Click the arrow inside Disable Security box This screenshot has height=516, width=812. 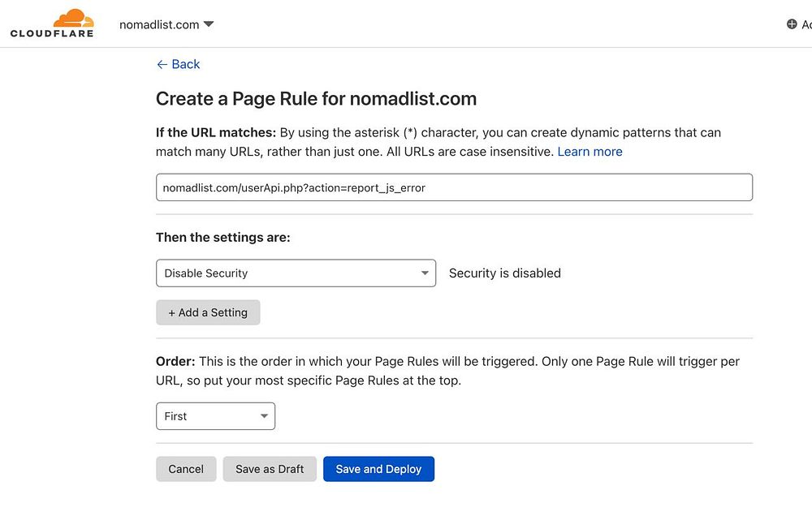(425, 273)
